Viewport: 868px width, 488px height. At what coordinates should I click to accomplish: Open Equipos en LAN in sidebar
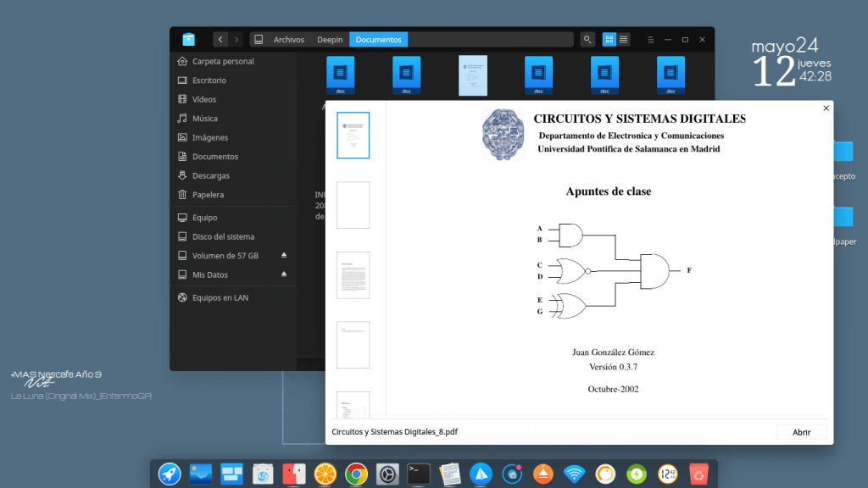click(x=220, y=298)
